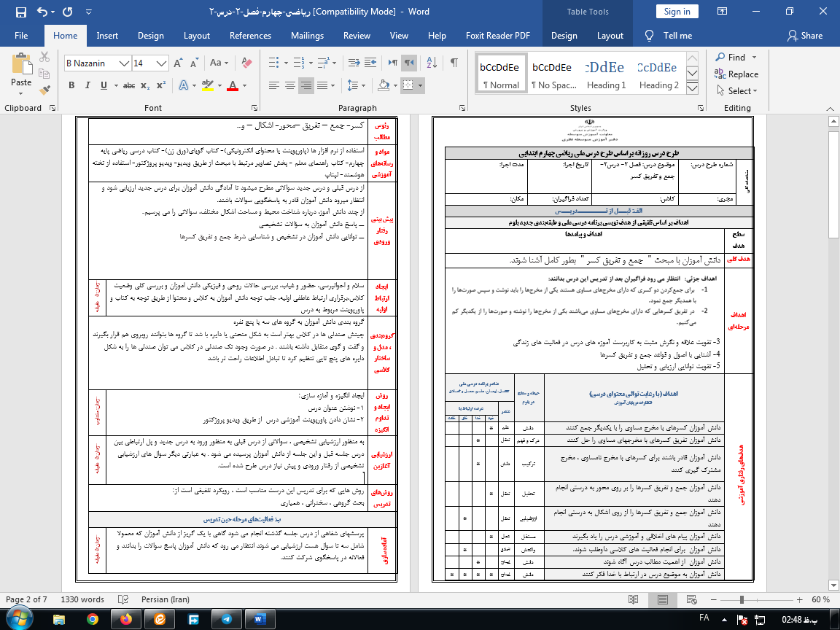Apply the red font color
Screen dimensions: 840x630
233,85
